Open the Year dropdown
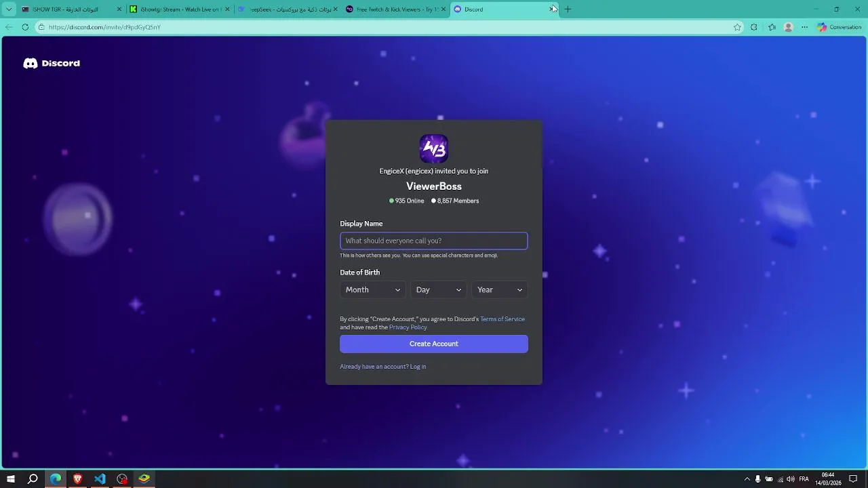The width and height of the screenshot is (868, 488). pos(500,290)
